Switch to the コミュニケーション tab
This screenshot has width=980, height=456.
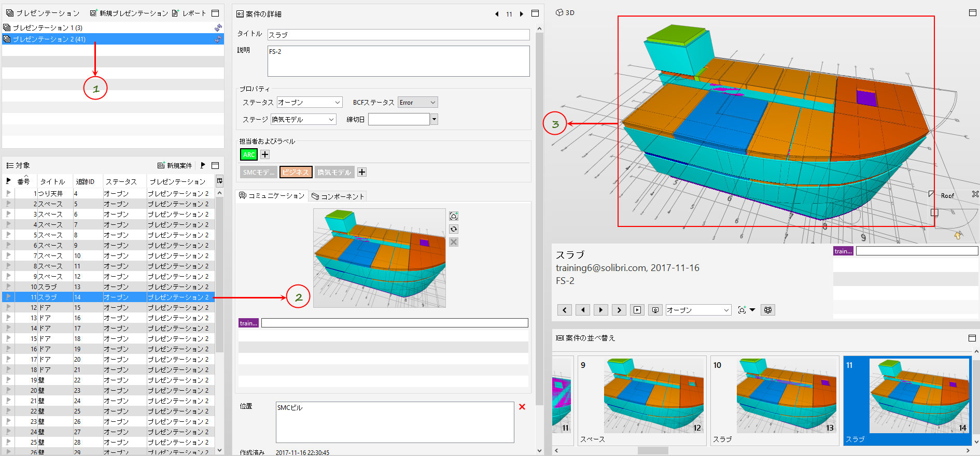tap(272, 196)
